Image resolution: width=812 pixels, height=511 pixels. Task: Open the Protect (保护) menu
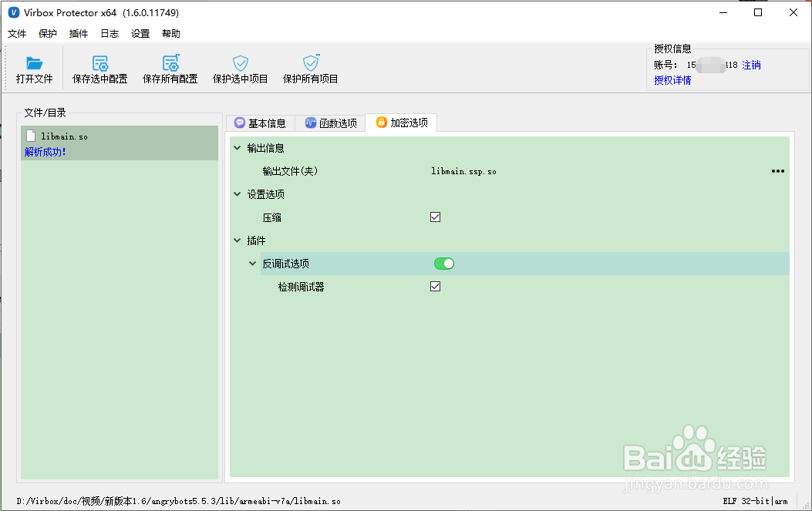point(48,34)
